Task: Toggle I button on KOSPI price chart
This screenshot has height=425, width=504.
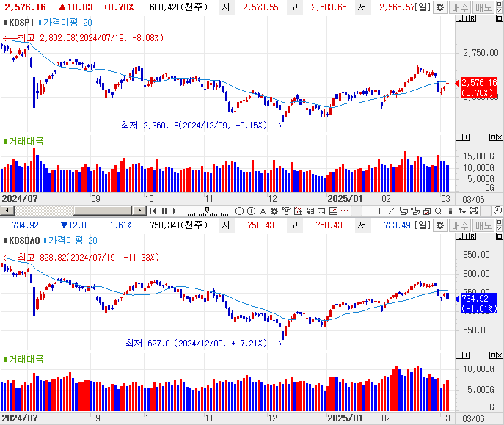Action: click(466, 18)
